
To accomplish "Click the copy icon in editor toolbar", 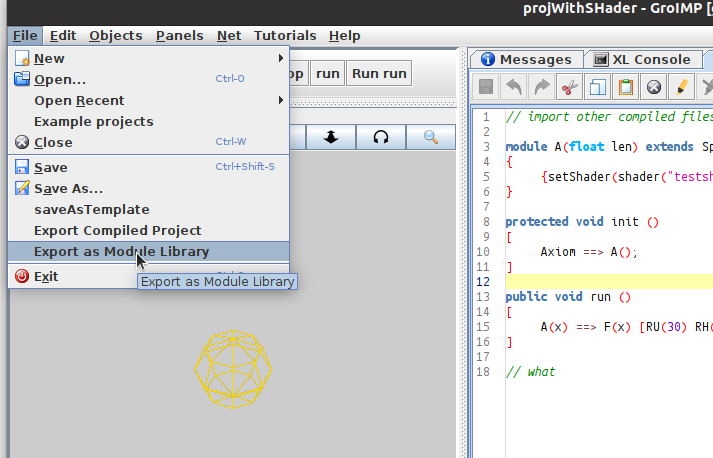I will pyautogui.click(x=598, y=87).
